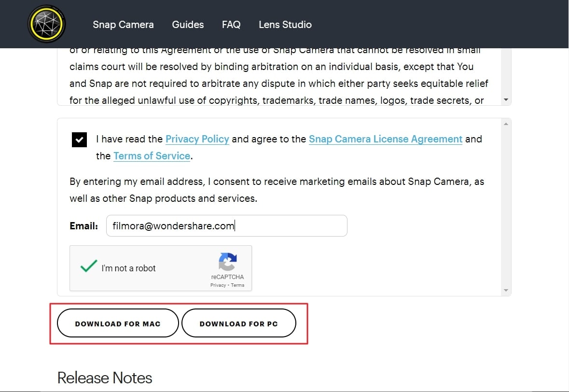This screenshot has height=392, width=569.
Task: Navigate to Lens Studio
Action: [285, 25]
